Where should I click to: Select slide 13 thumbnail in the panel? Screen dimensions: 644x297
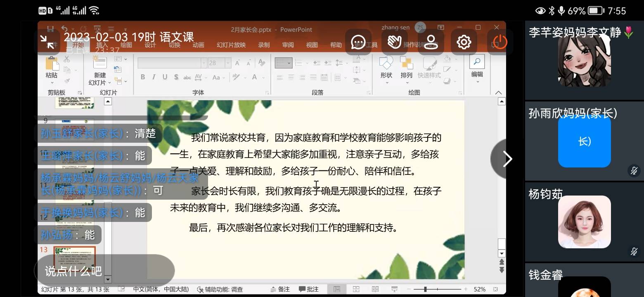tap(74, 259)
